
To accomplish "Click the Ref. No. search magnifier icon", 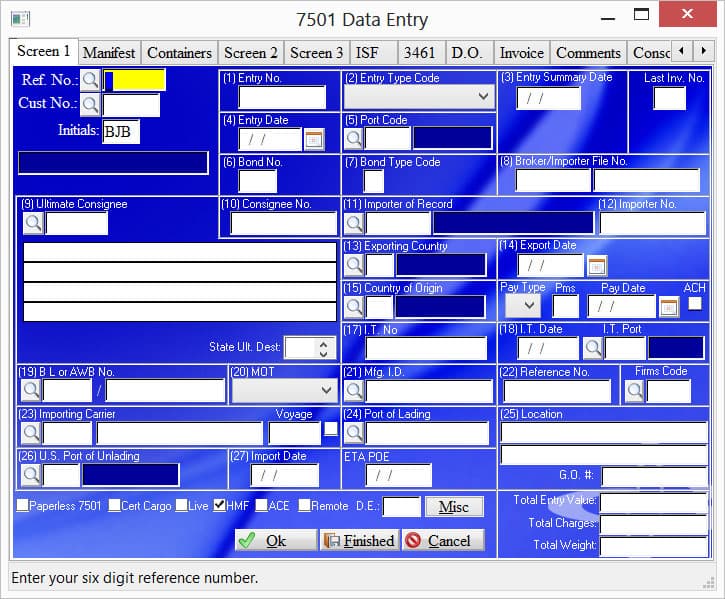I will (x=91, y=80).
